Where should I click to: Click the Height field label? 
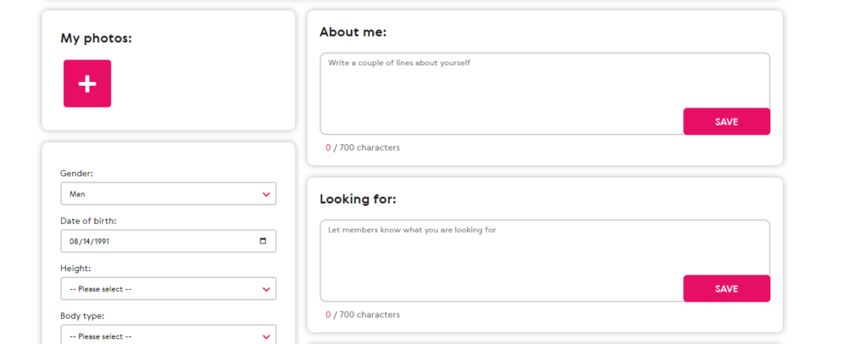point(75,269)
